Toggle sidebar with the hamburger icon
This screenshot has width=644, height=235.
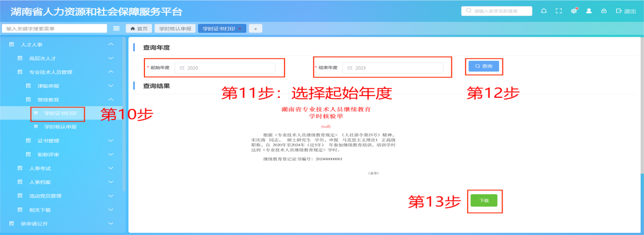(x=116, y=28)
